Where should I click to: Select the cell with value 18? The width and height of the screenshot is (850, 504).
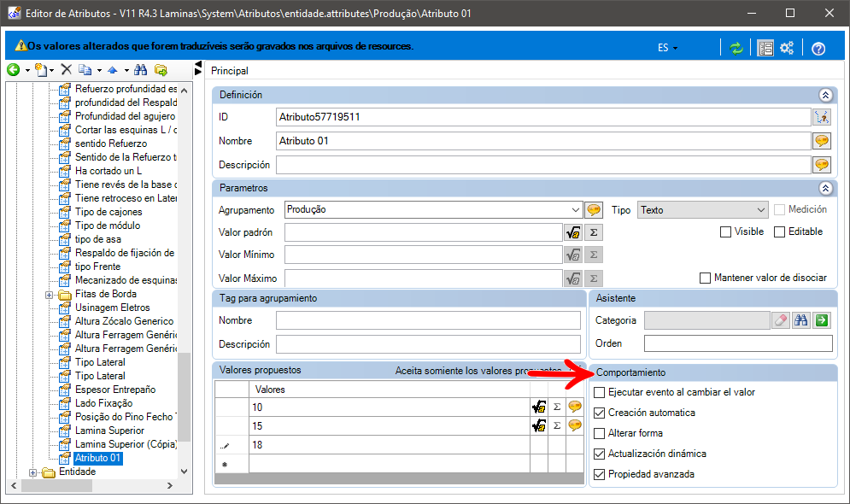click(x=390, y=445)
